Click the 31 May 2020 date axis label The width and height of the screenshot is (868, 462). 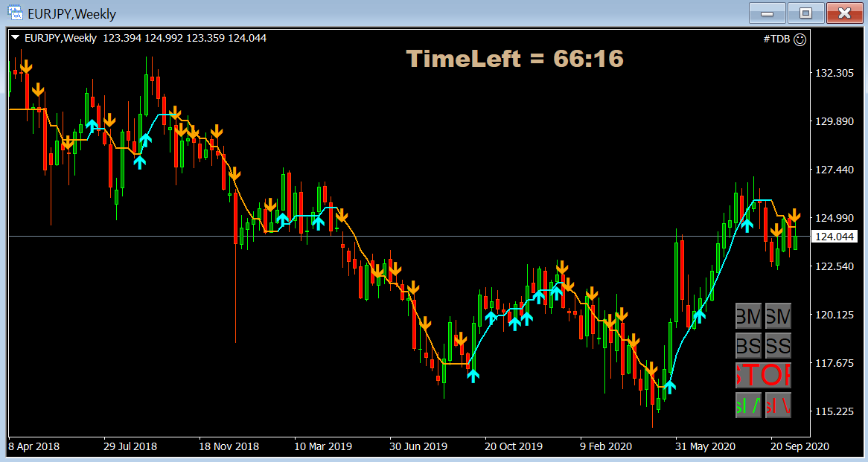[x=704, y=446]
